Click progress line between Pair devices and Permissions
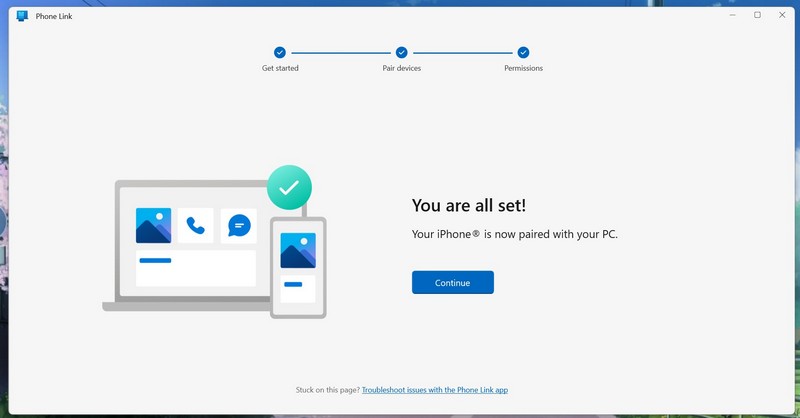 (462, 52)
